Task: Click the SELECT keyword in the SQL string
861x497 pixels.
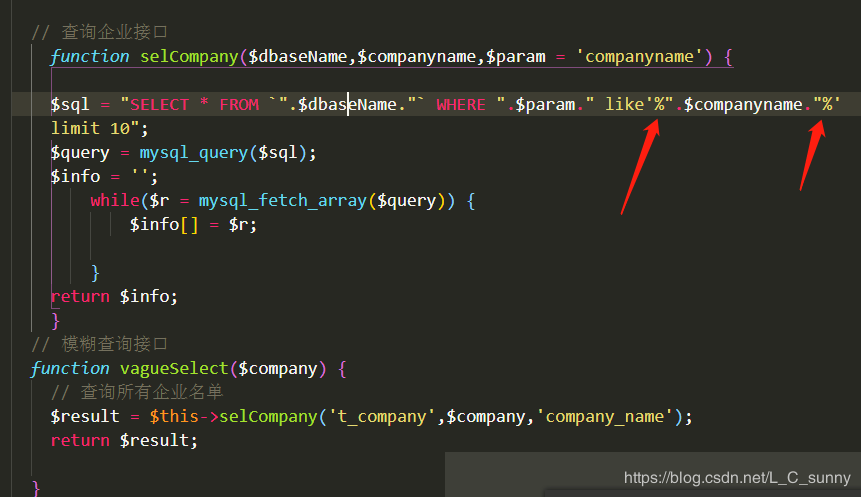Action: coord(159,105)
